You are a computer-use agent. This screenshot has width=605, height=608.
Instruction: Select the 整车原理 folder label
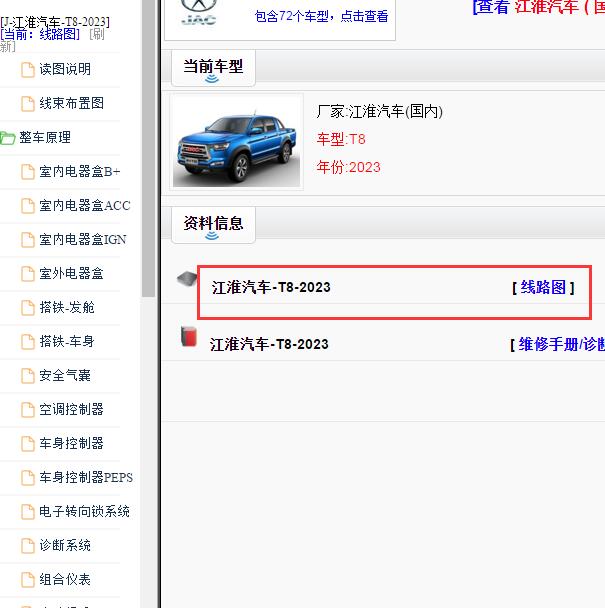coord(45,137)
